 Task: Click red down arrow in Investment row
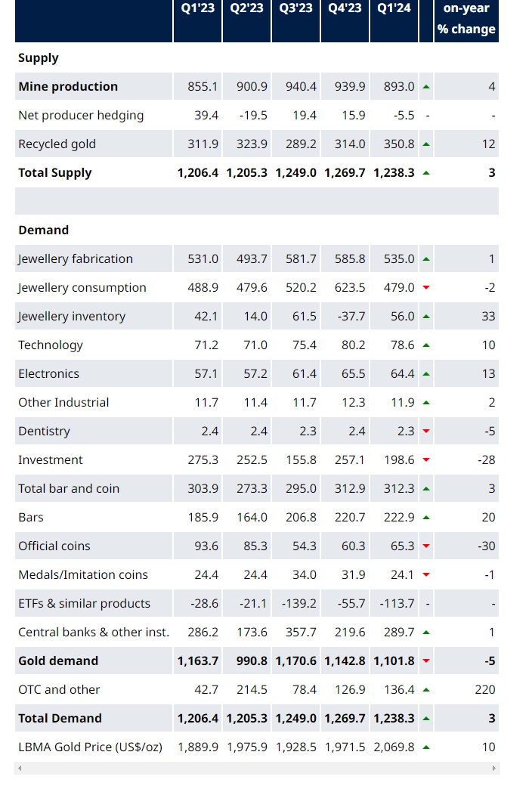click(x=426, y=460)
